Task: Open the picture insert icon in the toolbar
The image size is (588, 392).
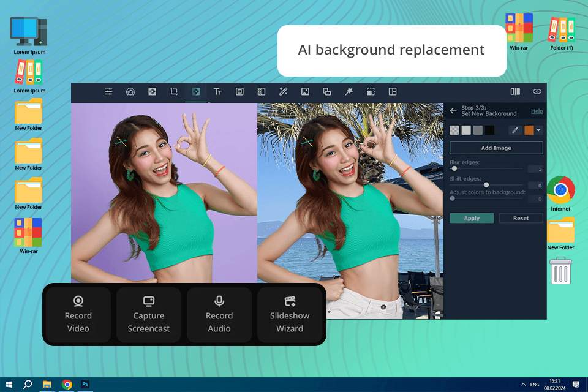Action: pos(305,91)
